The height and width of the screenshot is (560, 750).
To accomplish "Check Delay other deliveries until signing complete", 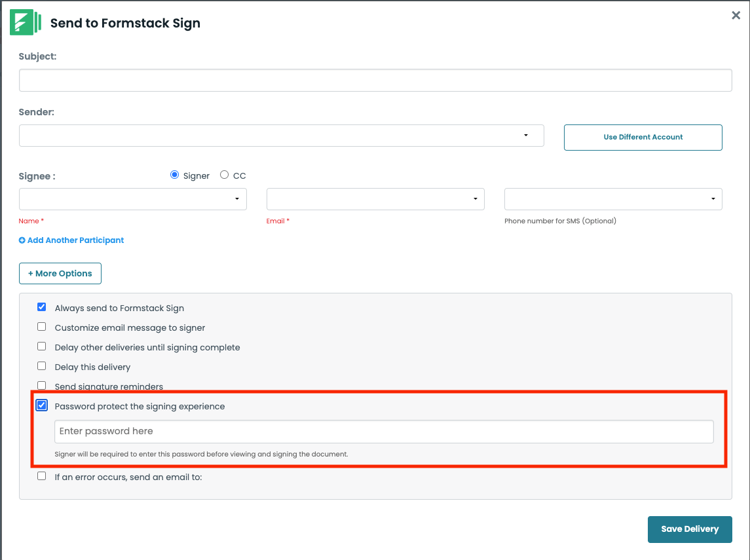I will (42, 346).
